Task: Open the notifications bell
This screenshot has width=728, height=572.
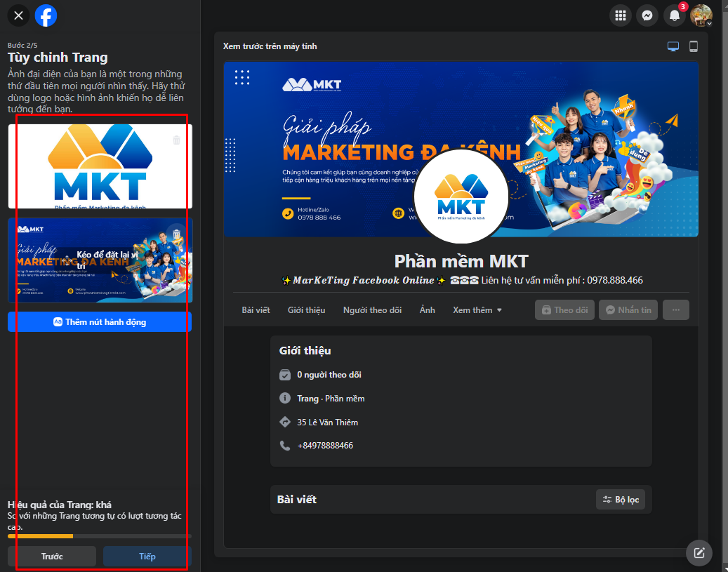Action: tap(675, 15)
